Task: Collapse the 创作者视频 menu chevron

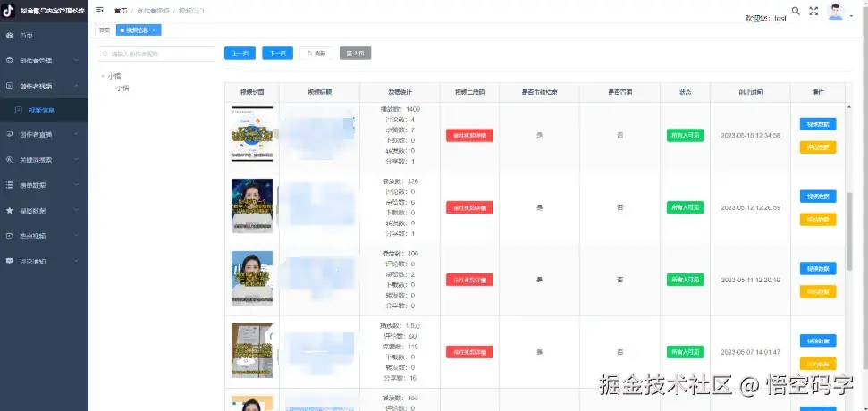Action: 76,86
